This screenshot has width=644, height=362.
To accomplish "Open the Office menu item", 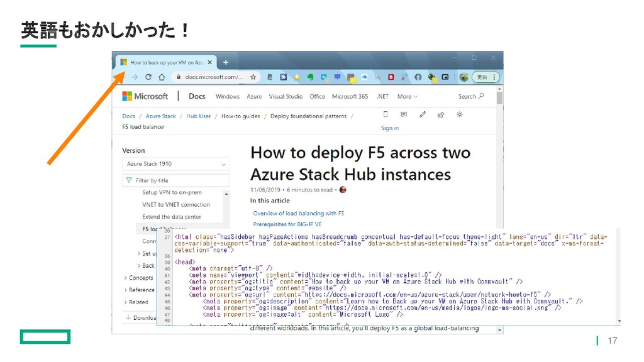I will (317, 96).
